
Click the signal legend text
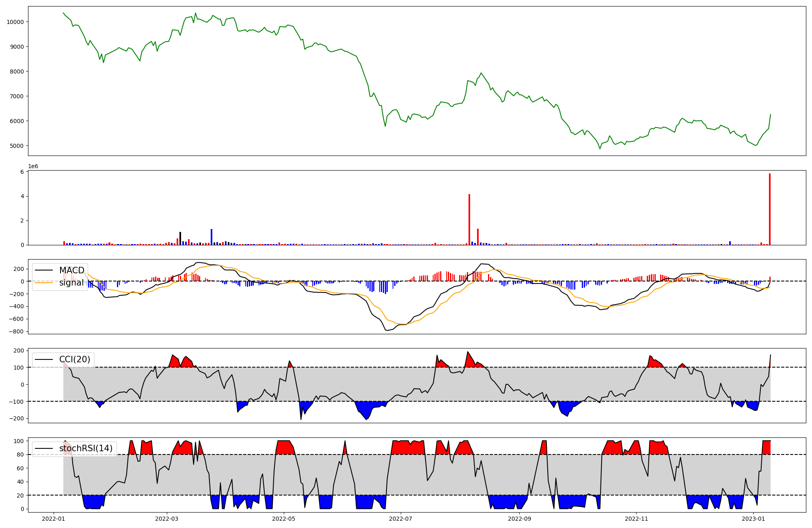coord(71,283)
